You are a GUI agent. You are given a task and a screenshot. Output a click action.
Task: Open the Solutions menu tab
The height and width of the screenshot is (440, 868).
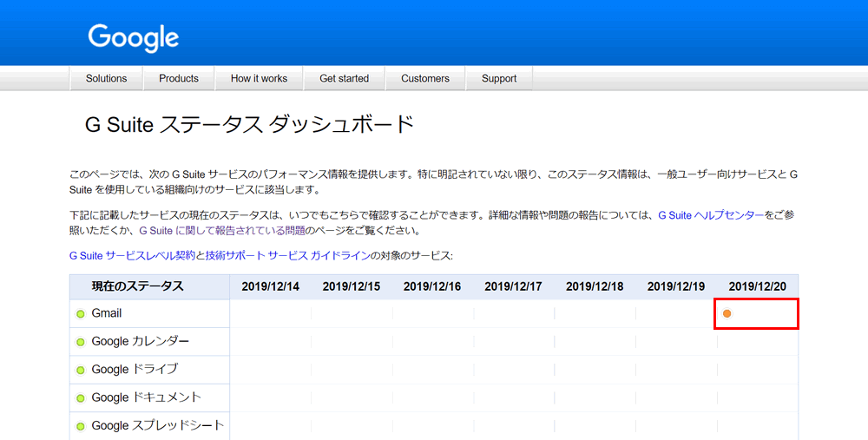coord(106,78)
